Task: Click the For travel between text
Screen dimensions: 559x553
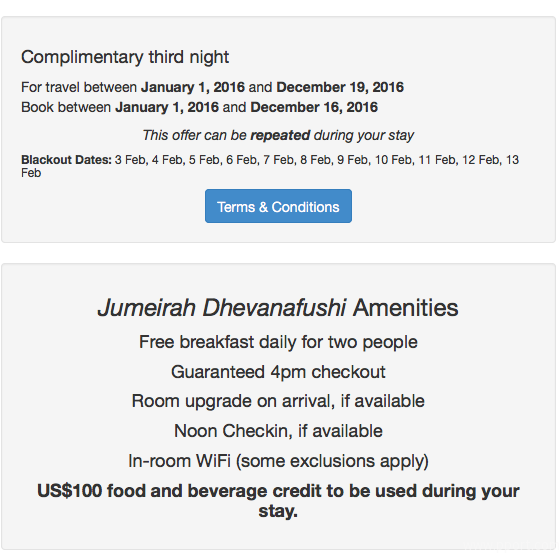Action: [x=79, y=87]
